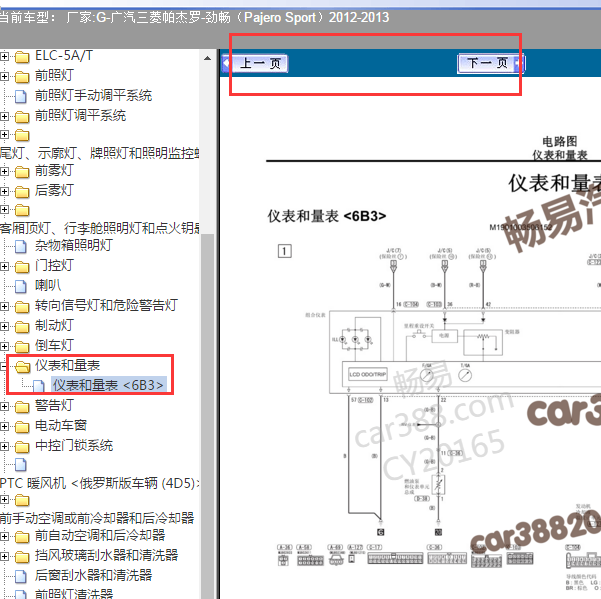The height and width of the screenshot is (599, 601).
Task: Expand the 前照灯调平系统 folder node
Action: pyautogui.click(x=4, y=117)
